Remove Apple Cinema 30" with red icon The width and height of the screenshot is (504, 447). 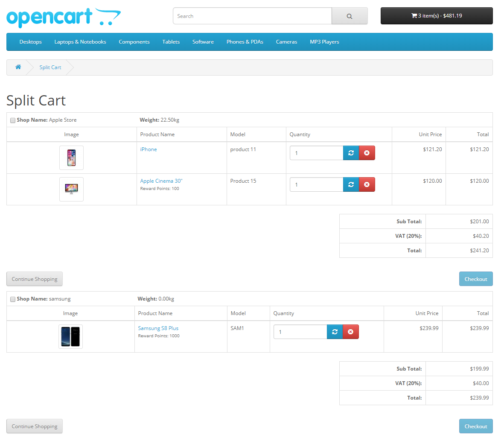pos(367,184)
